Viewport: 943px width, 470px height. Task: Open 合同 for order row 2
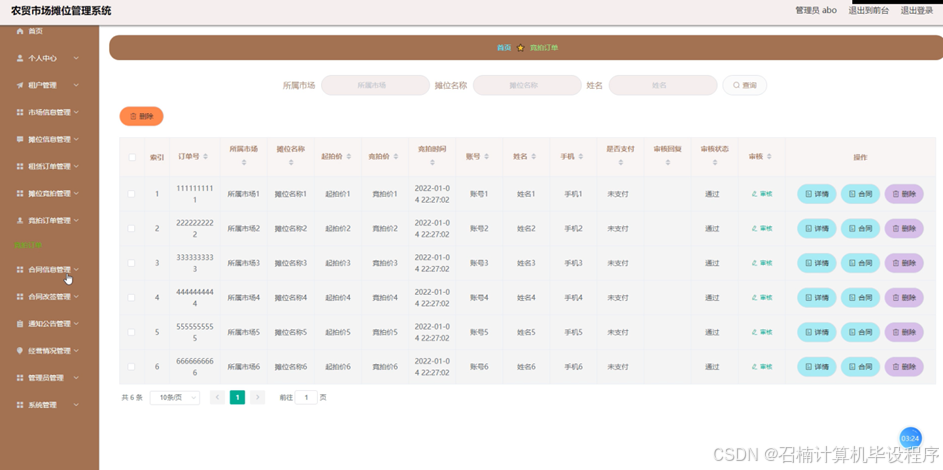point(860,228)
